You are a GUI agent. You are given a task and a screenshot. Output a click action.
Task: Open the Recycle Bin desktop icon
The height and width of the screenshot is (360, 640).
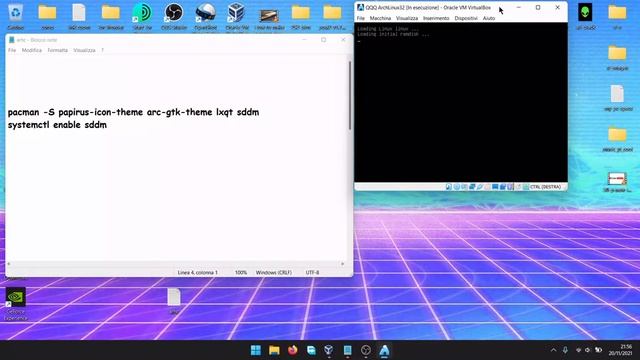point(16,13)
